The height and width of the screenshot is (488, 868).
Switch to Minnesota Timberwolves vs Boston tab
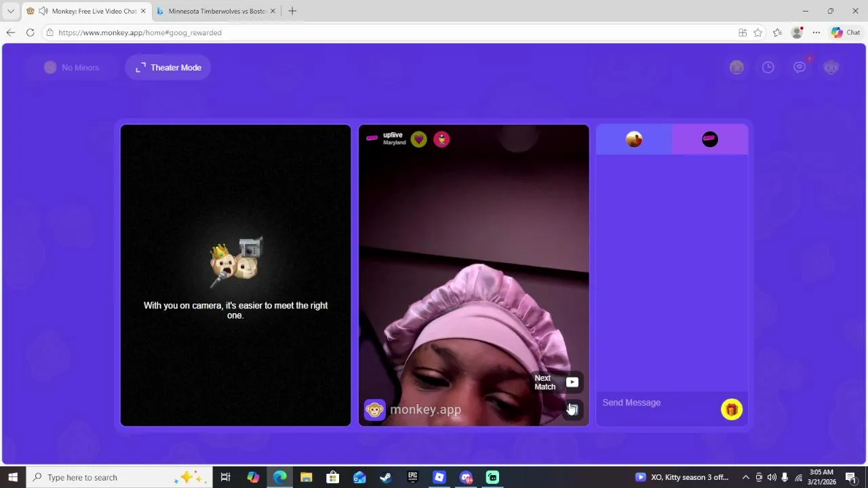click(217, 11)
